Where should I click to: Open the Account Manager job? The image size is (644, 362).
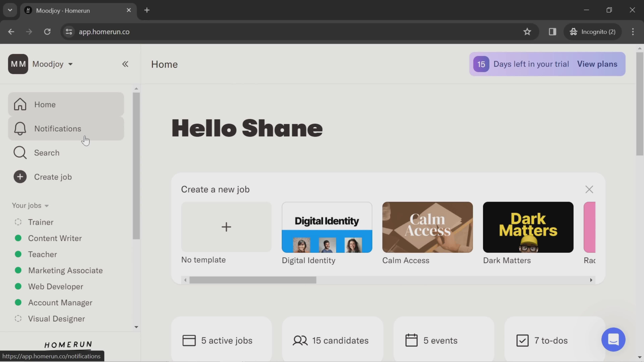click(60, 303)
